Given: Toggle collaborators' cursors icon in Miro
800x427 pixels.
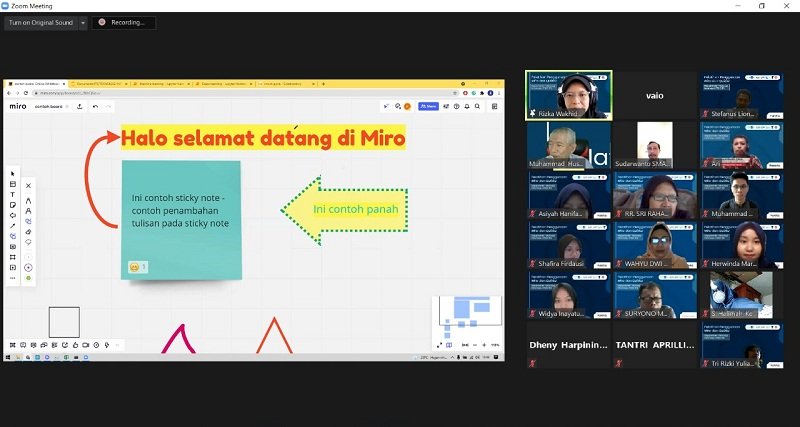Looking at the screenshot, I should click(x=387, y=106).
